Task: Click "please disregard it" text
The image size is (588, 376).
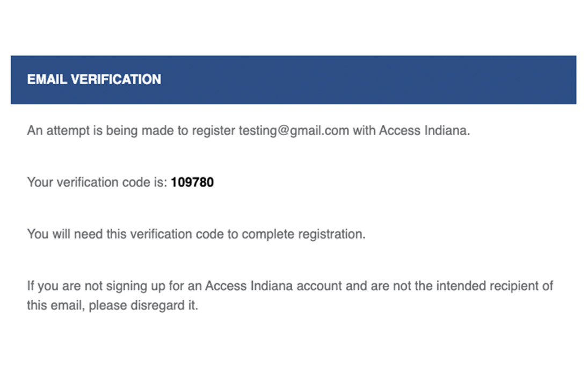Action: coord(143,307)
